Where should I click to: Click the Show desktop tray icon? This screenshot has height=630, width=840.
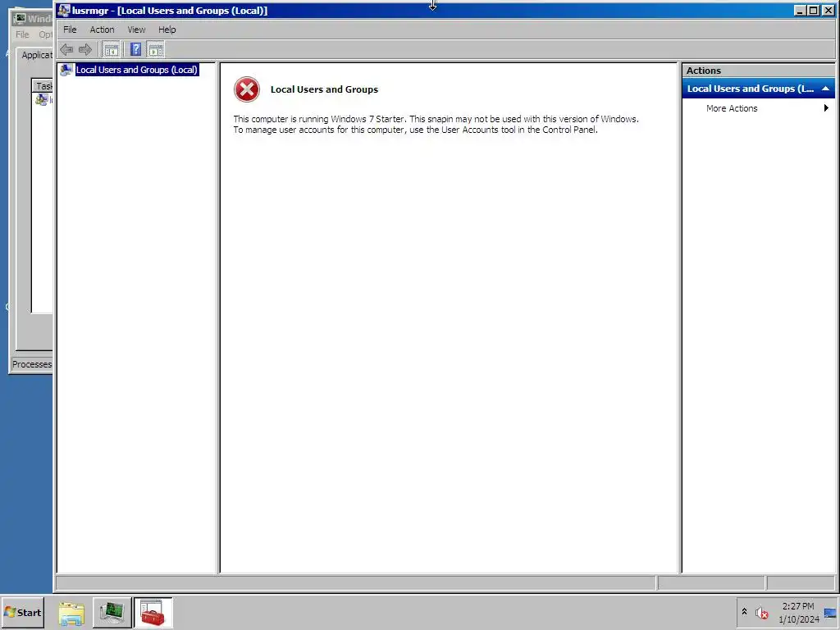(830, 613)
